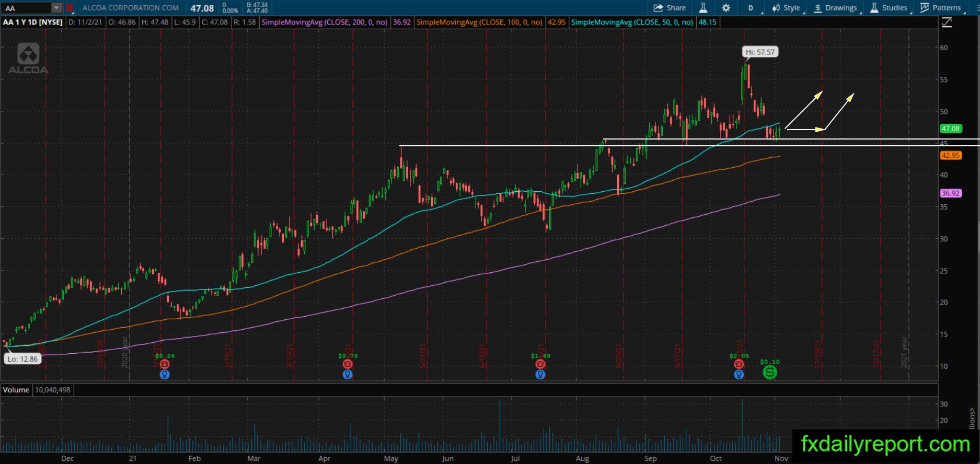Click the earnings phone icon labeled $0.79

click(x=348, y=364)
